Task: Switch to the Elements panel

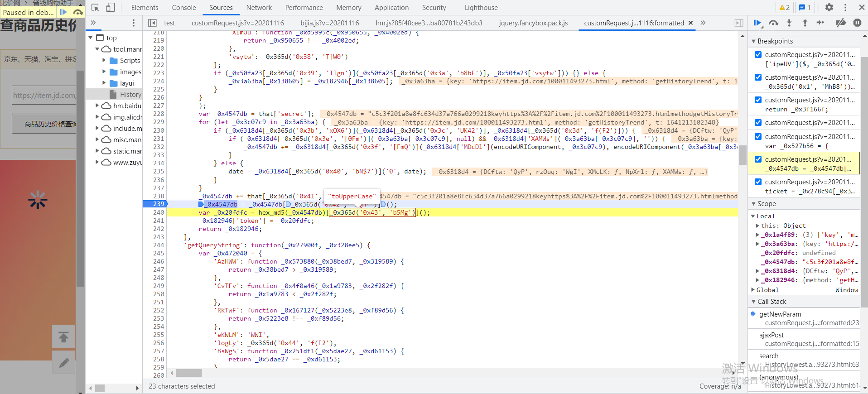Action: [x=145, y=8]
